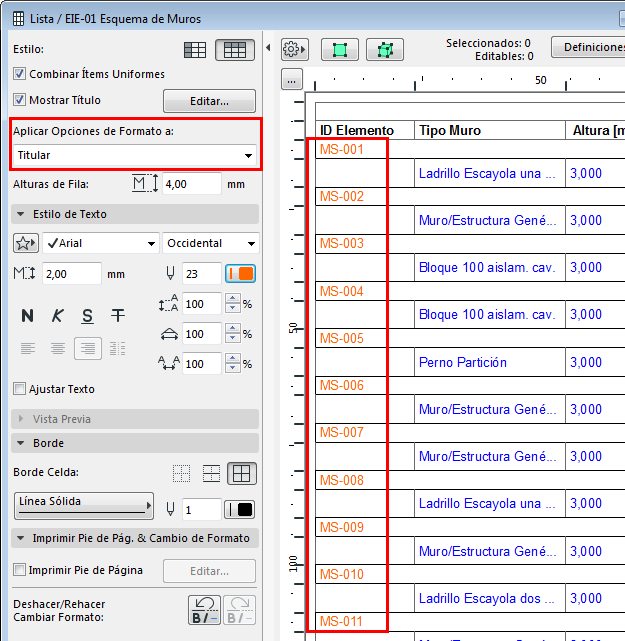Viewport: 625px width, 641px height.
Task: Undo the format change
Action: (204, 610)
